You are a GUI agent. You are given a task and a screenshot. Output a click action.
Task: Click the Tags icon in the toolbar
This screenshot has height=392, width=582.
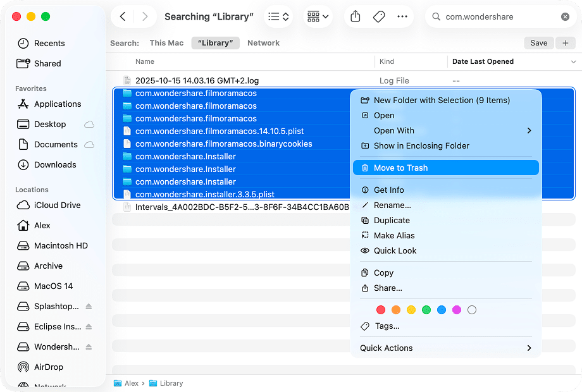pos(379,16)
